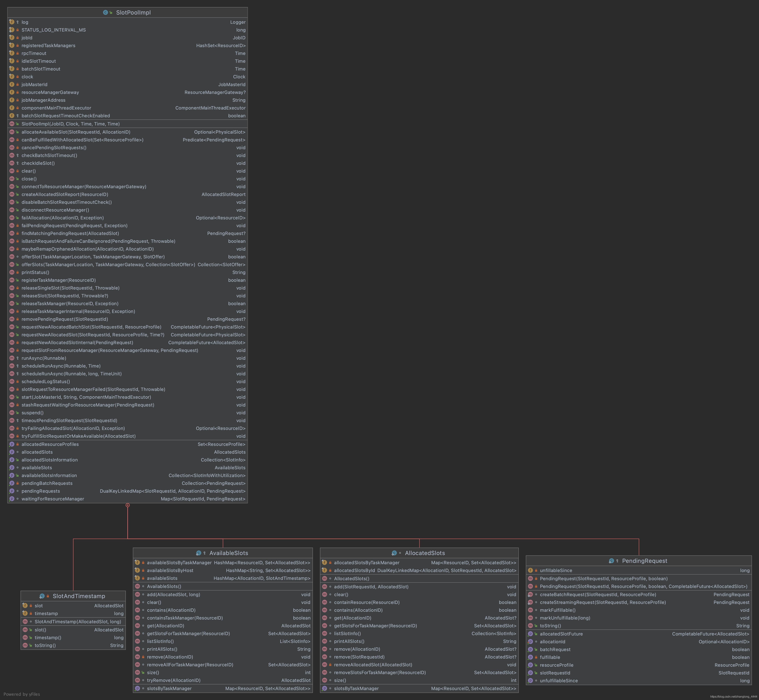759x700 pixels.
Task: Click the method icon next to printStatus()
Action: click(12, 272)
